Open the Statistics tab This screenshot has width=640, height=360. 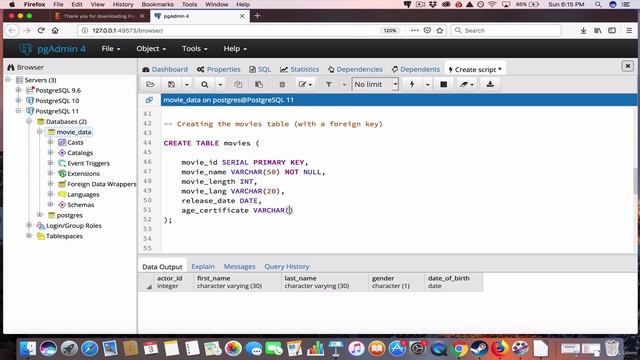pyautogui.click(x=300, y=69)
